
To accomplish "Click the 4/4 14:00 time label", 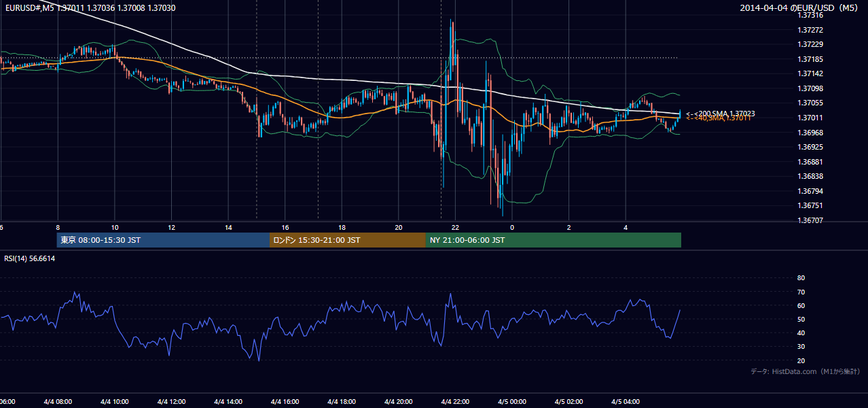I will 228,401.
